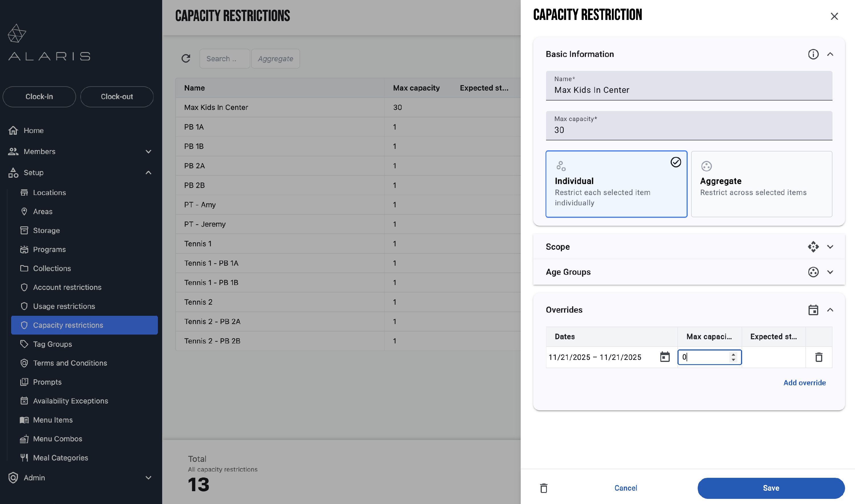Click the refresh icon beside Search
Viewport: 855px width, 504px height.
[x=186, y=58]
